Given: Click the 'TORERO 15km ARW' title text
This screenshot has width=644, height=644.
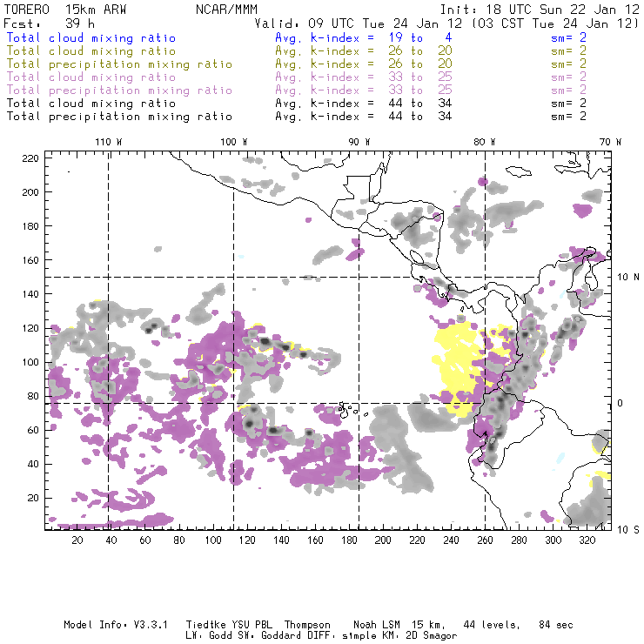Looking at the screenshot, I should point(65,10).
